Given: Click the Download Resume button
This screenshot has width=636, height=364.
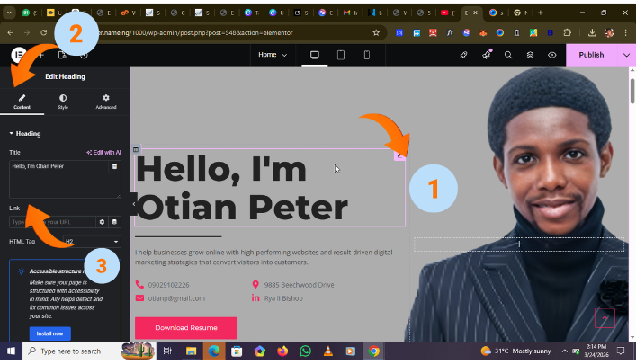Looking at the screenshot, I should pos(185,327).
